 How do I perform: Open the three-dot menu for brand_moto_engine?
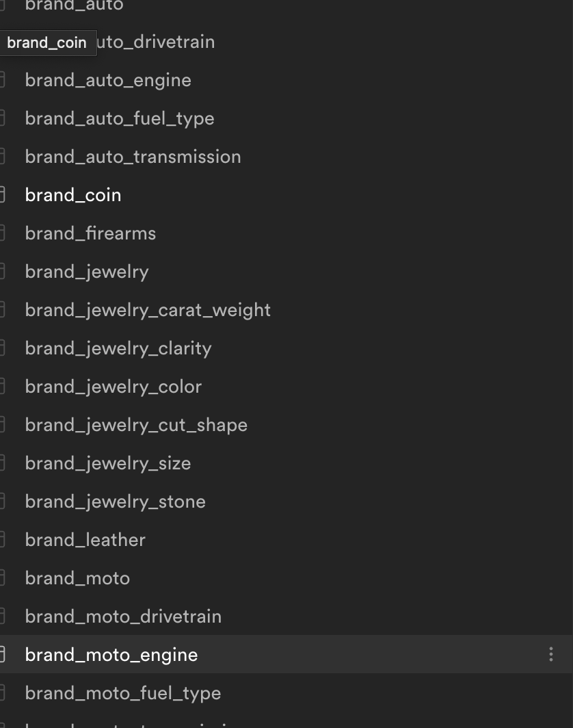[x=551, y=655]
